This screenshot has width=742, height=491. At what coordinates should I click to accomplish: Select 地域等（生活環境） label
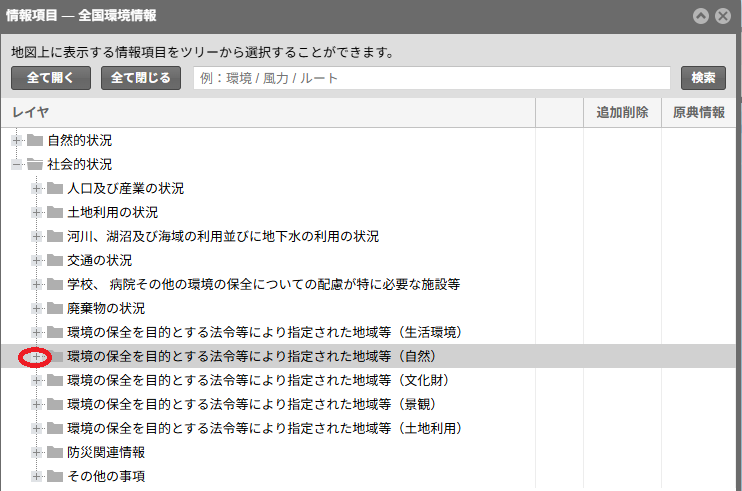265,333
